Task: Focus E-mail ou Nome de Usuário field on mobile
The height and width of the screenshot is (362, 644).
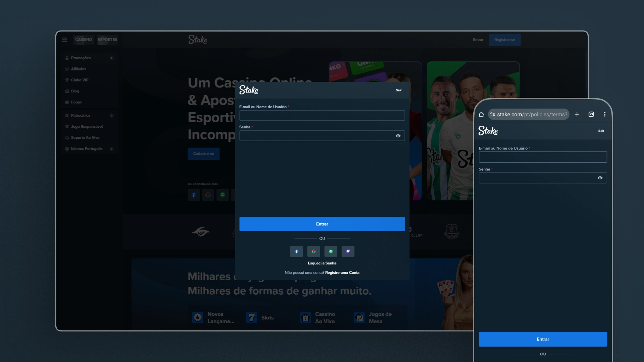Action: (543, 157)
